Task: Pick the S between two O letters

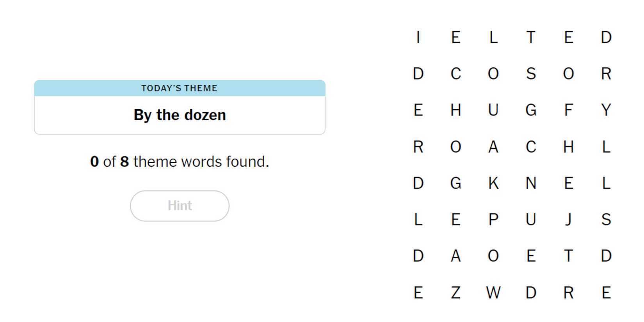Action: 531,74
